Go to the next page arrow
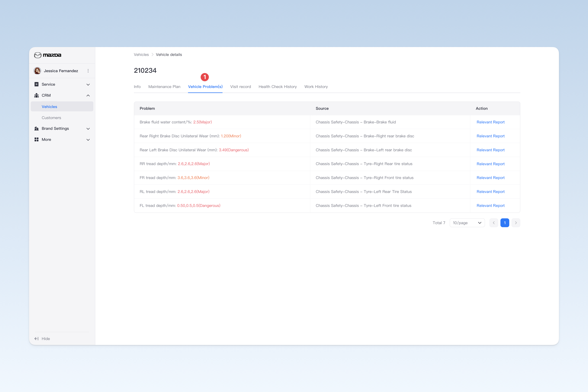The width and height of the screenshot is (588, 392). (516, 223)
